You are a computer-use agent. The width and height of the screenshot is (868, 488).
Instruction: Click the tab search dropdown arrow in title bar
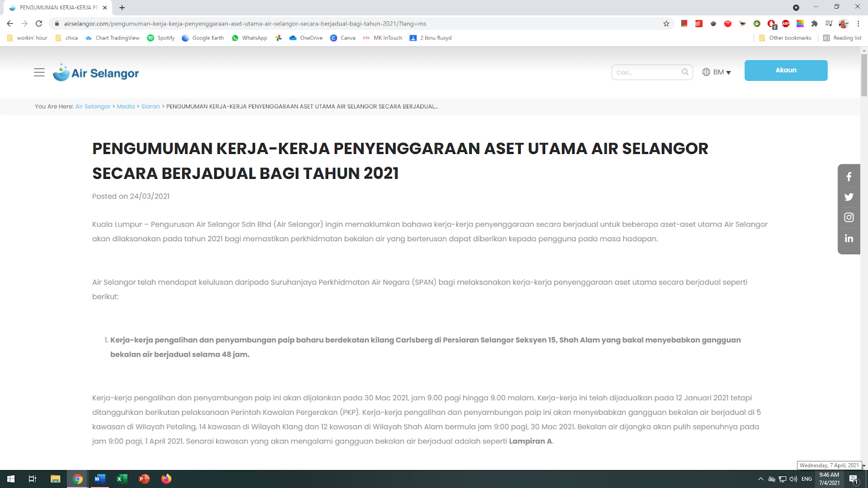(x=796, y=8)
